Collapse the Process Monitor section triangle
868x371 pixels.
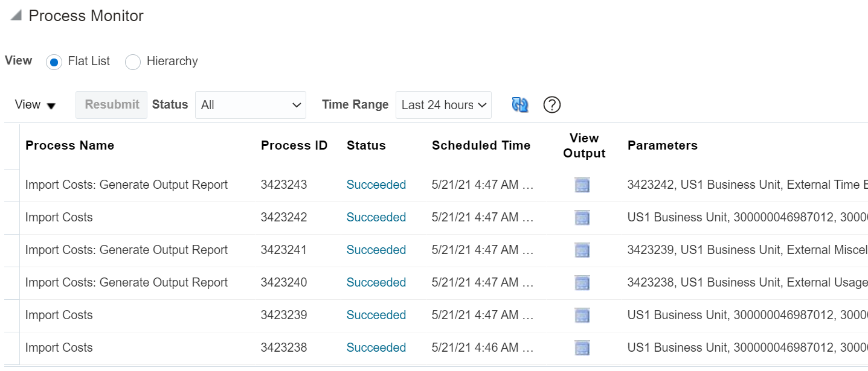16,16
